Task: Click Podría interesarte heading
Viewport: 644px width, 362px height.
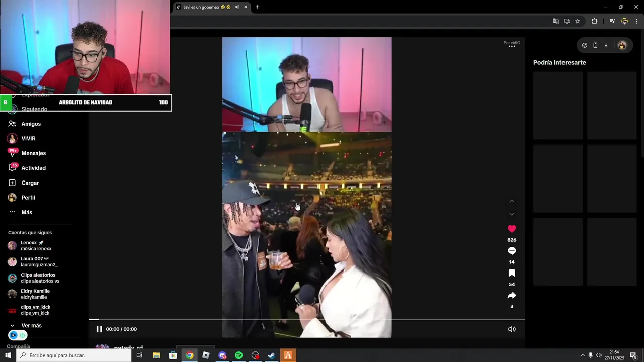Action: click(559, 63)
